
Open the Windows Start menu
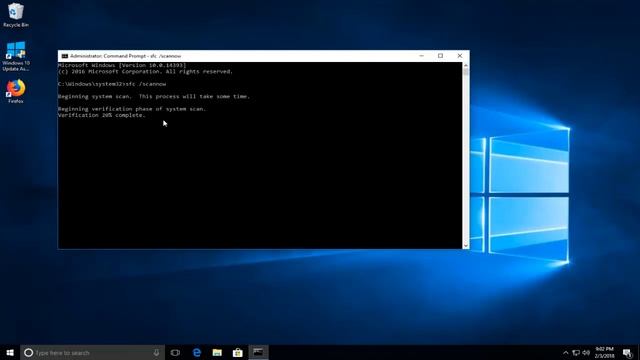tap(10, 353)
